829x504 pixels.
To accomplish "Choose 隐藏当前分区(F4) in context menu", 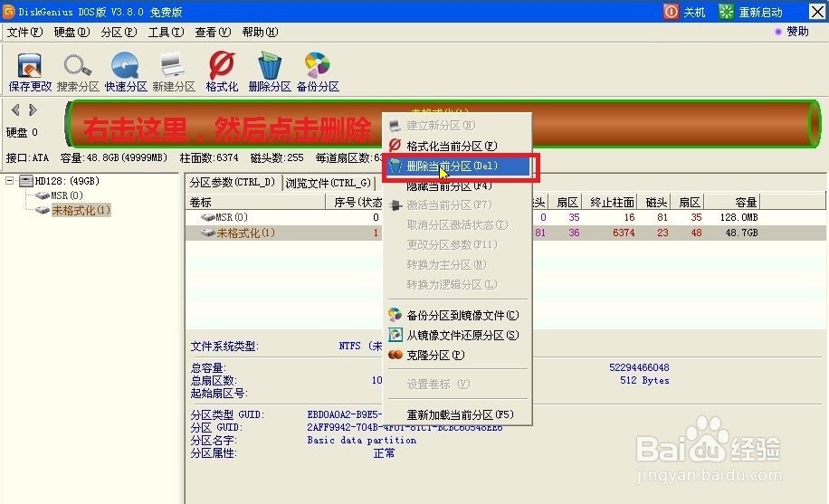I will (x=457, y=186).
